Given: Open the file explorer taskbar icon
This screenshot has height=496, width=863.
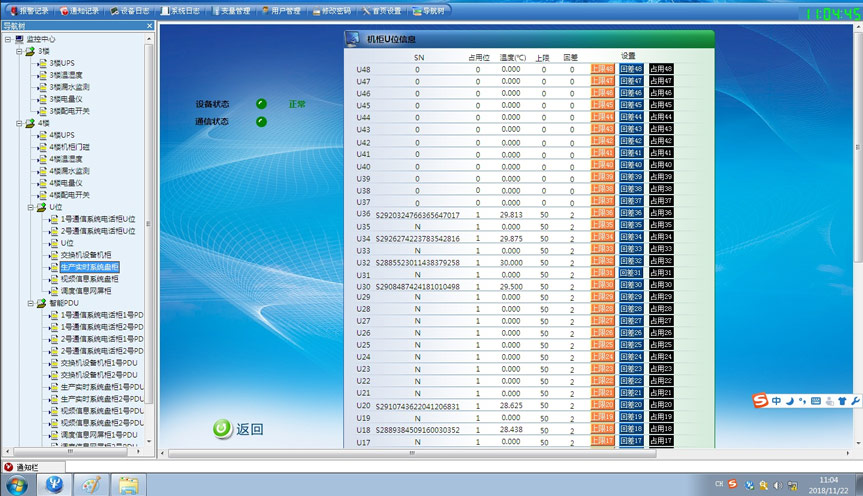Looking at the screenshot, I should (128, 484).
